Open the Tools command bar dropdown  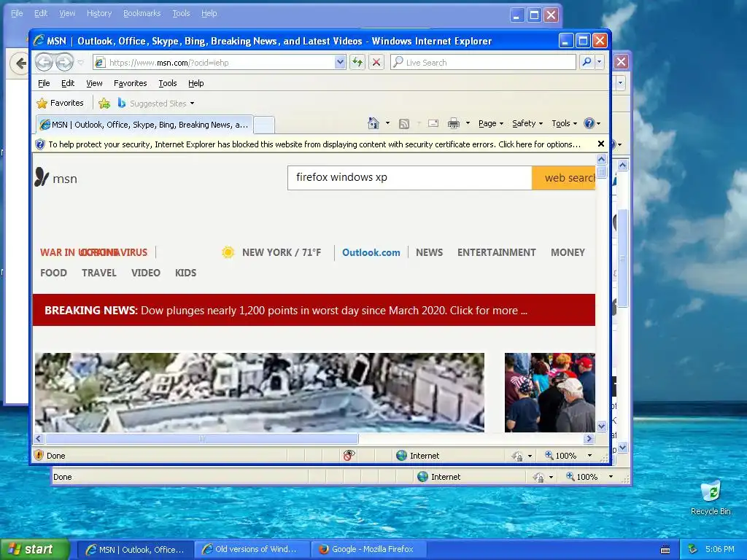coord(564,123)
